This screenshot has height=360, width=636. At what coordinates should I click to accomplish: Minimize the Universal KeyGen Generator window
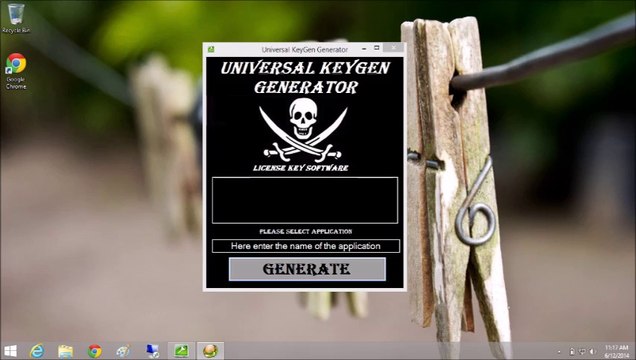[364, 49]
